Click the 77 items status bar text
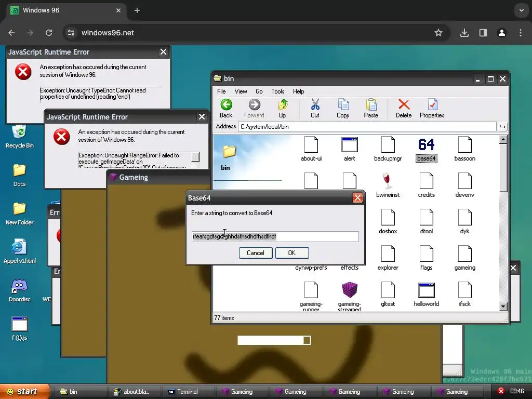 pos(224,318)
